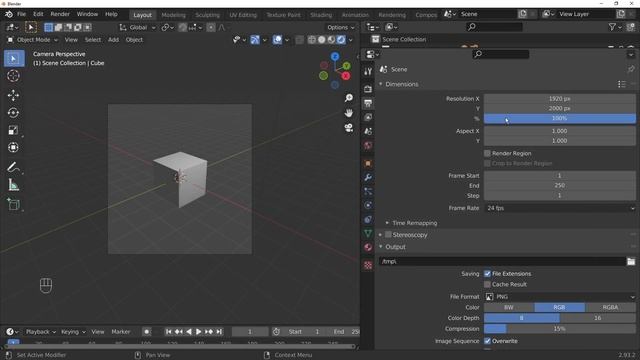This screenshot has width=640, height=360.
Task: Click the pan view hand icon
Action: click(349, 113)
